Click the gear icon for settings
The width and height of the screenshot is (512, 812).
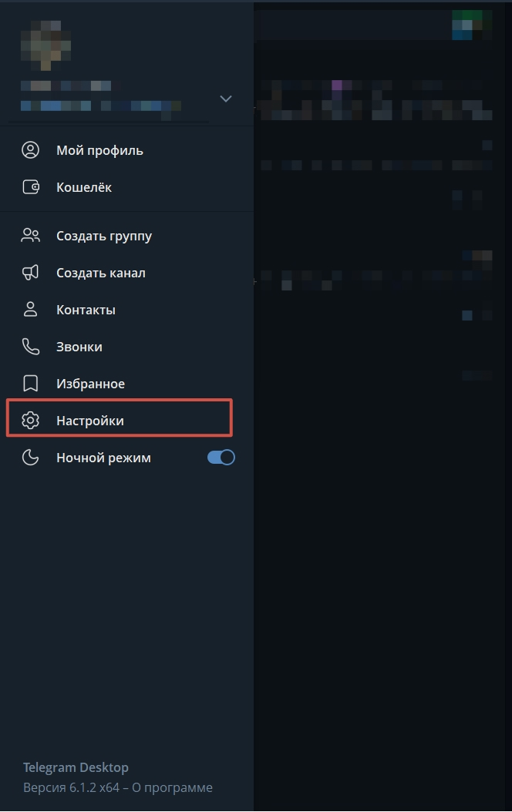pyautogui.click(x=30, y=421)
